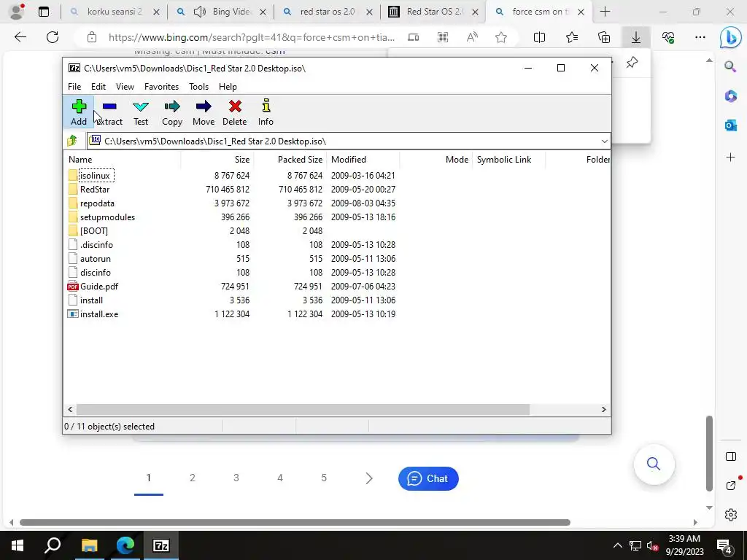The height and width of the screenshot is (560, 747).
Task: Open the Favorites menu
Action: point(161,87)
